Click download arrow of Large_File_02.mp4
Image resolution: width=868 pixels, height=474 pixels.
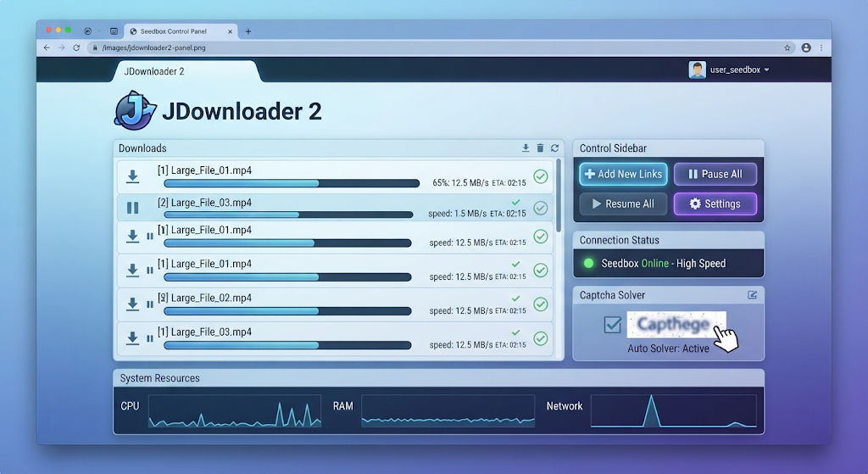(132, 304)
